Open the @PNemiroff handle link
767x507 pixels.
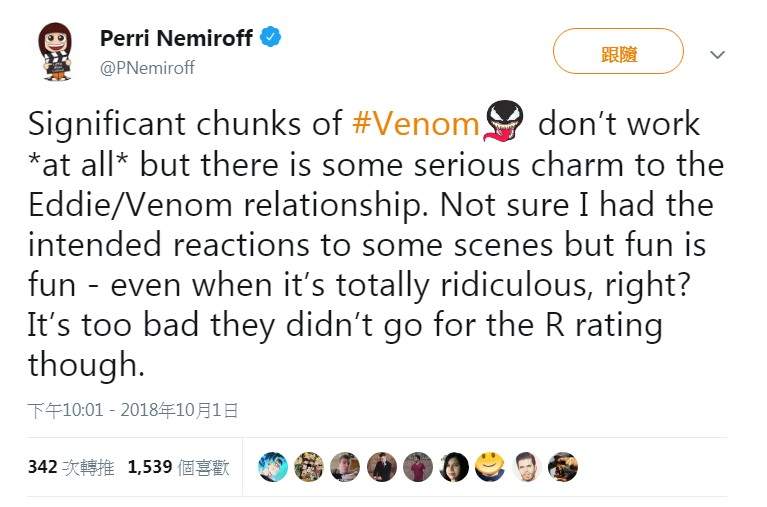(147, 68)
